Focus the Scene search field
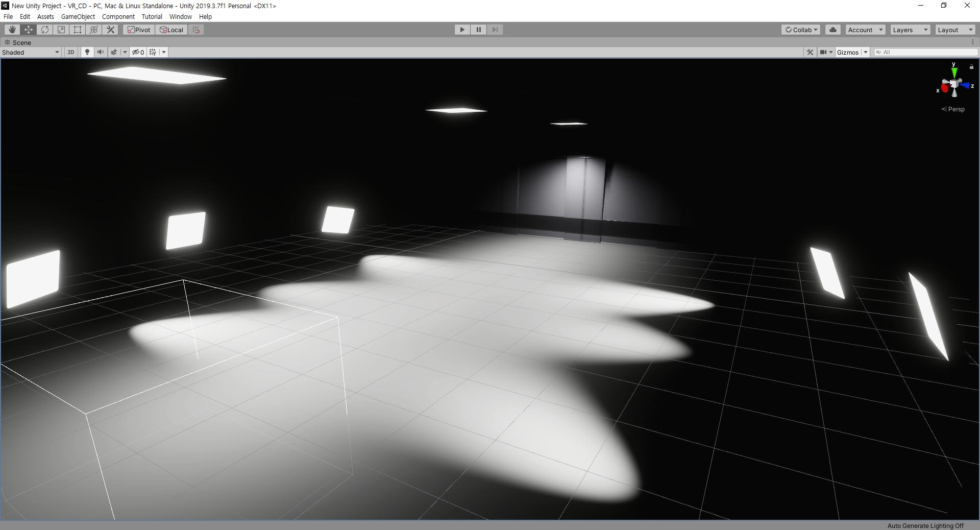Image resolution: width=980 pixels, height=530 pixels. [926, 52]
